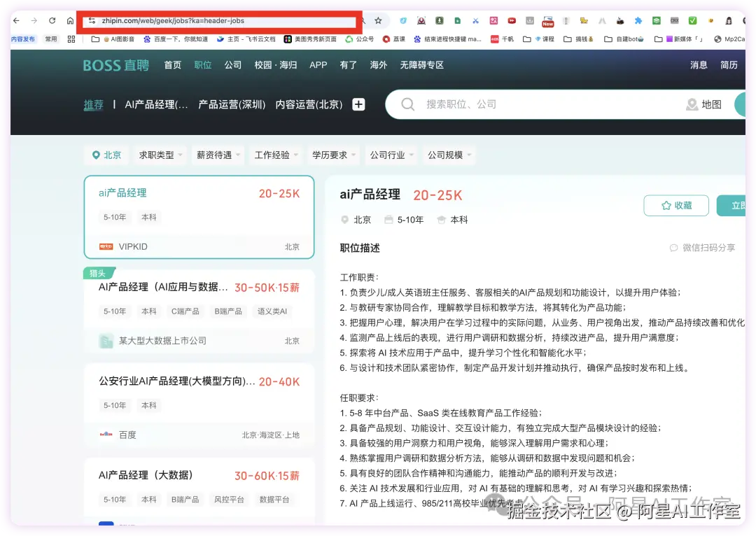
Task: Switch to the 推荐 tab
Action: click(x=93, y=104)
